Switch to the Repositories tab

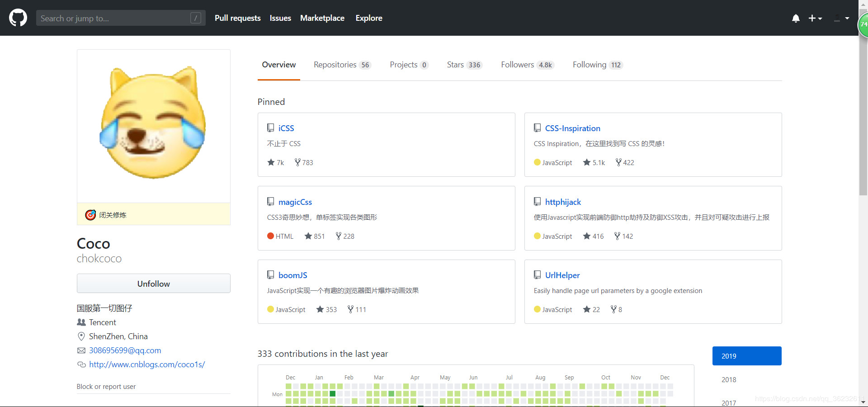(x=342, y=65)
